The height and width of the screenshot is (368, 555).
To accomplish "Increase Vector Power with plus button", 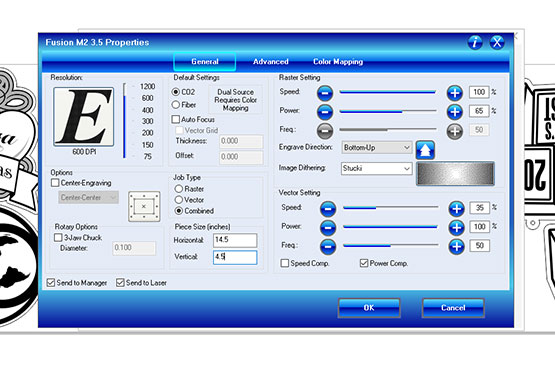I will point(457,228).
